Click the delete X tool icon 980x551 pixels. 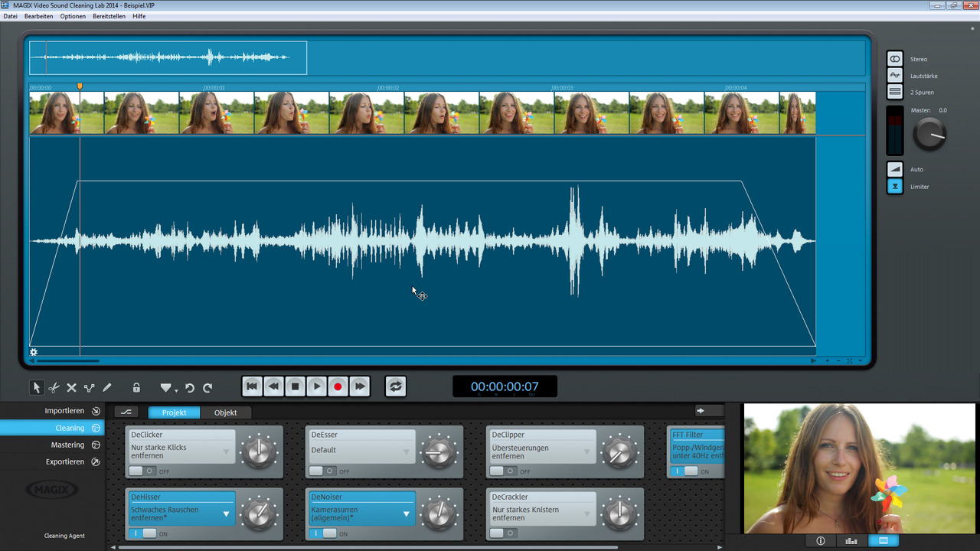click(71, 388)
